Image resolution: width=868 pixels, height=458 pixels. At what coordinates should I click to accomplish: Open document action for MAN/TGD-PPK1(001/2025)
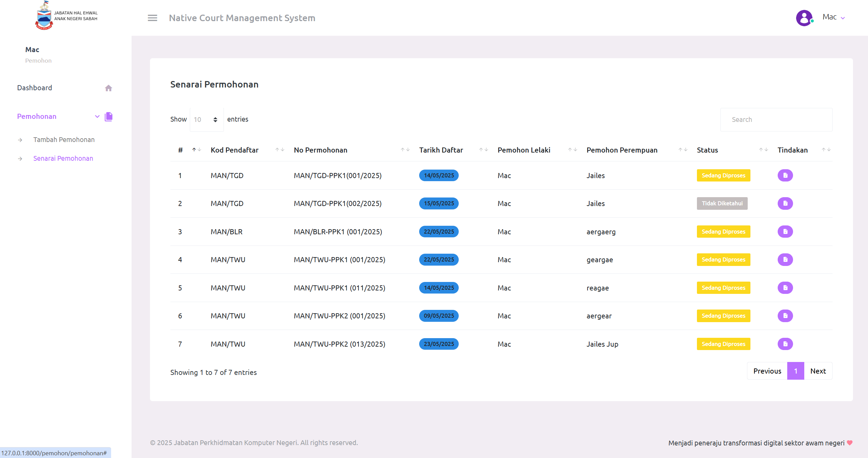785,175
